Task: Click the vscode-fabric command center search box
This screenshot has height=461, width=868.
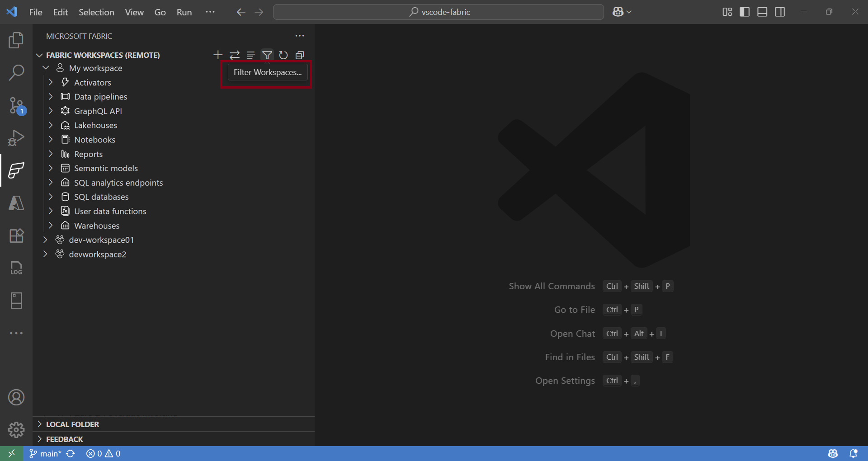Action: pyautogui.click(x=439, y=12)
